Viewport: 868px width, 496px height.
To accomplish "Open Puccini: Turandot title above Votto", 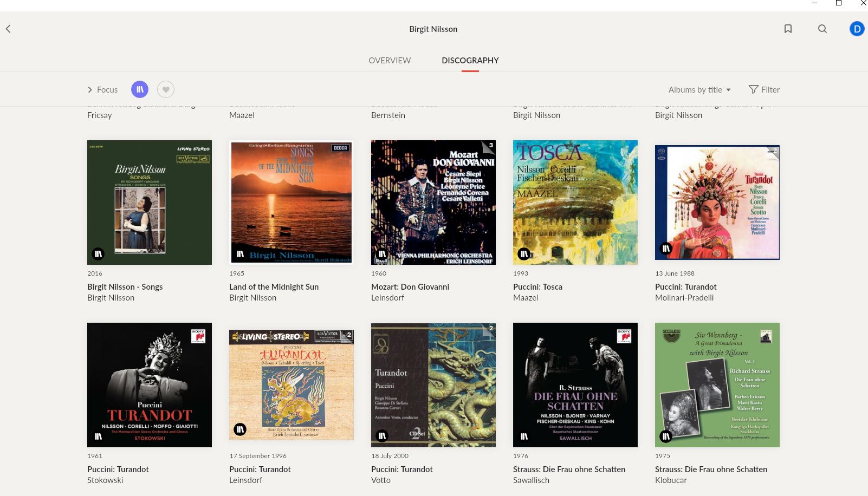I will [401, 469].
